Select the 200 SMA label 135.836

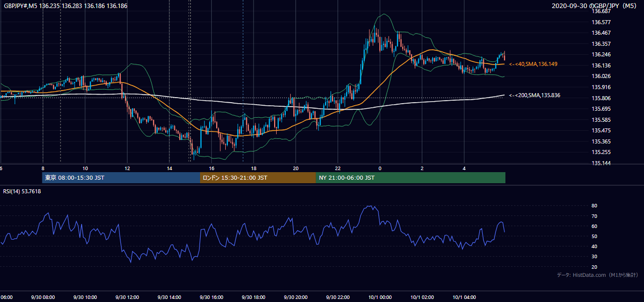tap(535, 95)
